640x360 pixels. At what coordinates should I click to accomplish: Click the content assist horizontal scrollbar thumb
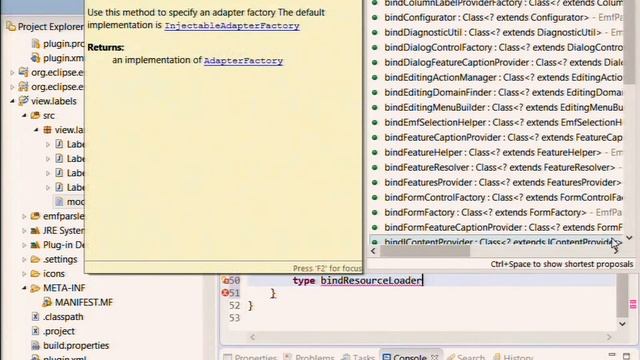(424, 251)
